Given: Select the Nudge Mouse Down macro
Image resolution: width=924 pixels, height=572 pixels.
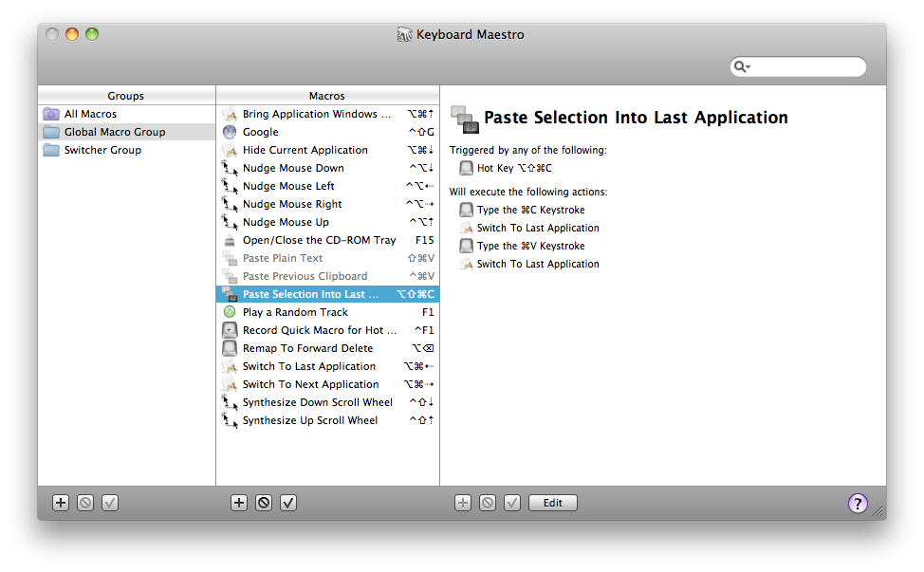Looking at the screenshot, I should tap(327, 168).
